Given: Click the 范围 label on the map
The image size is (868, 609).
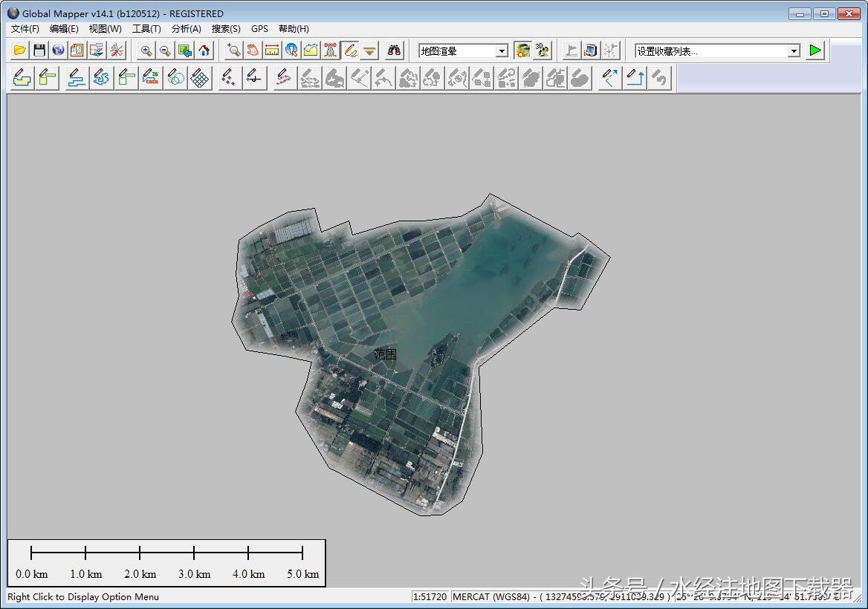Looking at the screenshot, I should point(385,354).
